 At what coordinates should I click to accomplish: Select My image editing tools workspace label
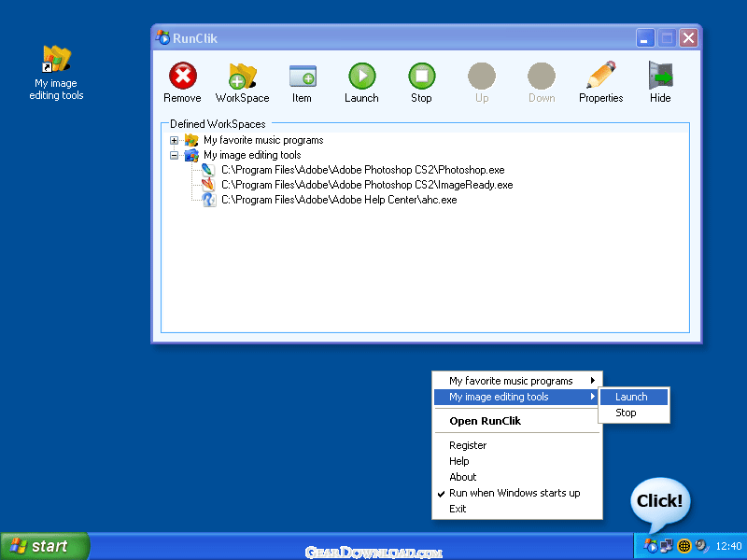coord(252,155)
